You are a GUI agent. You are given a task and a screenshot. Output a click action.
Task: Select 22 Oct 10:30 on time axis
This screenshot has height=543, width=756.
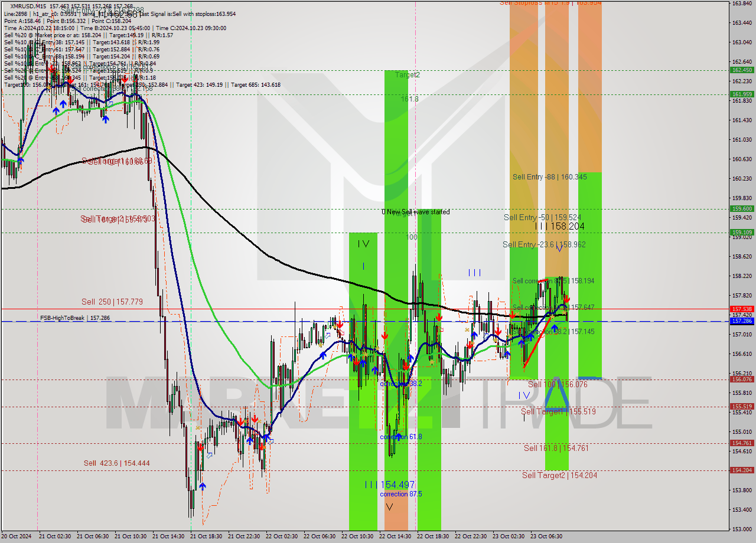[357, 537]
